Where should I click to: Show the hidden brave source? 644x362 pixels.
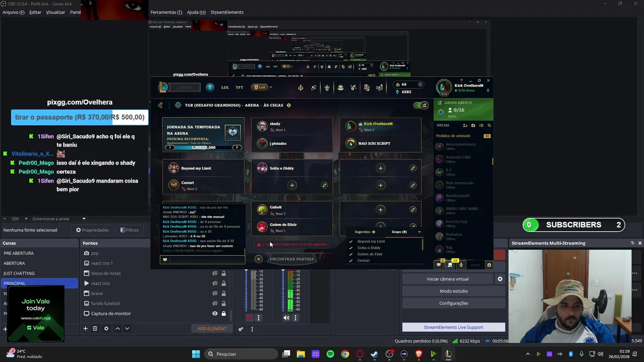[215, 293]
